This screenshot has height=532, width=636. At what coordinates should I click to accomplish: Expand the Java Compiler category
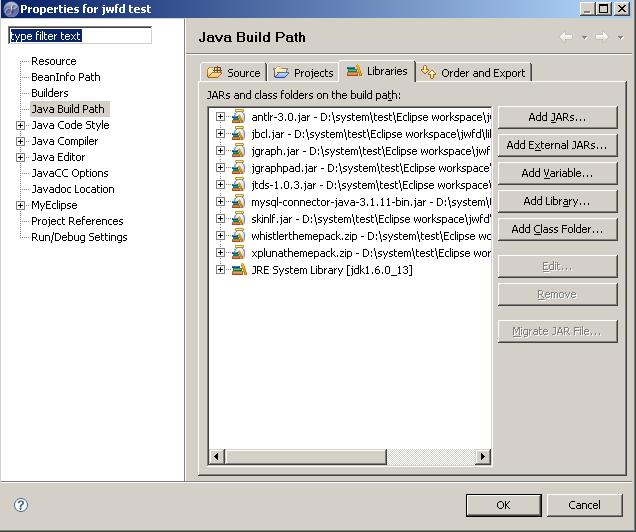tap(20, 141)
